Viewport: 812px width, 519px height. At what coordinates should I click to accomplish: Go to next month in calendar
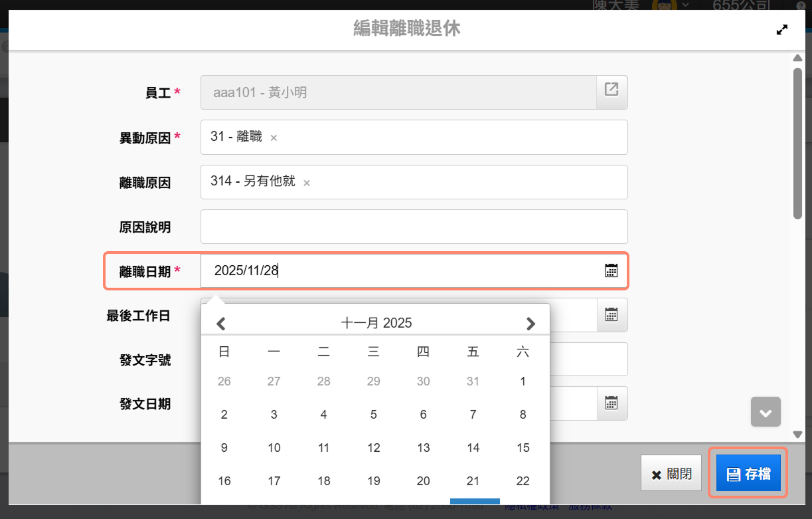530,324
